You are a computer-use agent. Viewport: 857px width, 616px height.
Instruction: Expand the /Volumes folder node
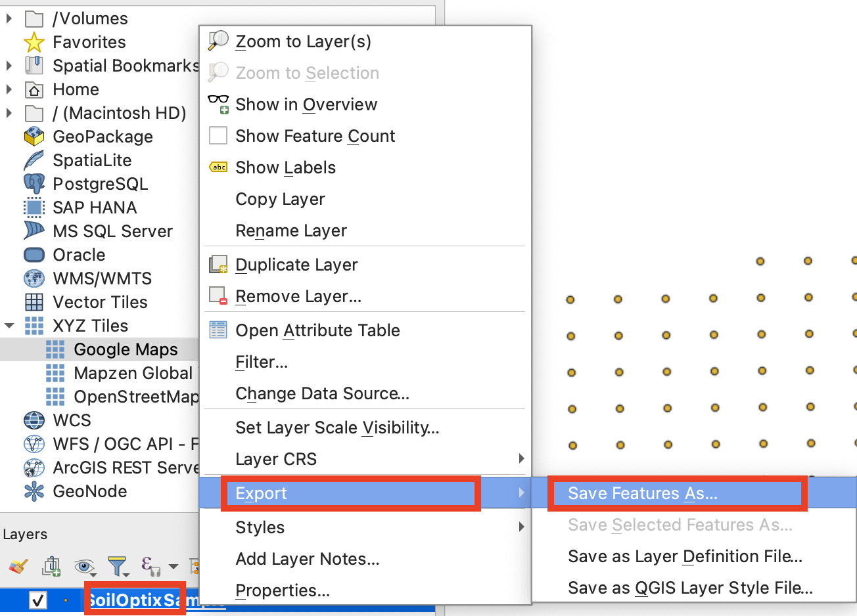9,18
